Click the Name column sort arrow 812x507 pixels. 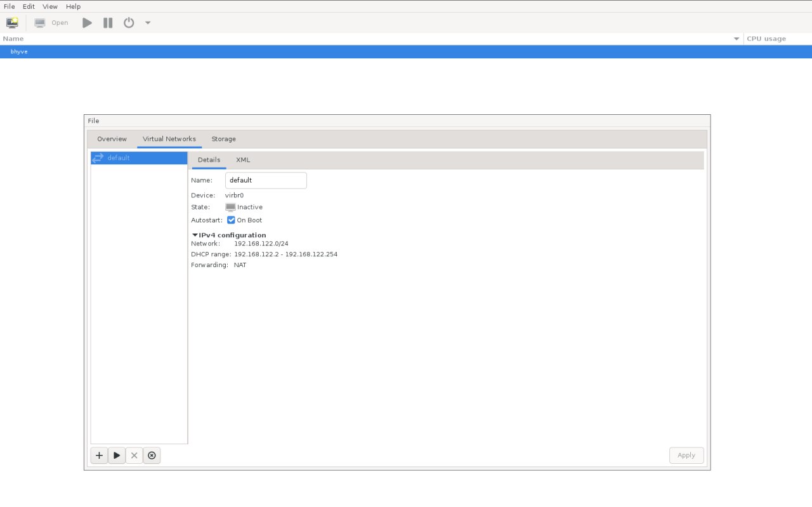[737, 39]
